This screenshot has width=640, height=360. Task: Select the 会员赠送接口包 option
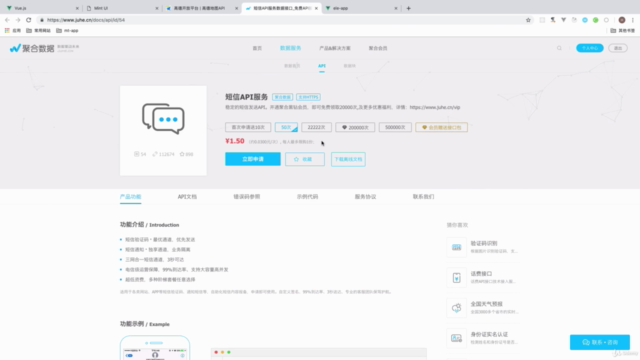(x=442, y=127)
